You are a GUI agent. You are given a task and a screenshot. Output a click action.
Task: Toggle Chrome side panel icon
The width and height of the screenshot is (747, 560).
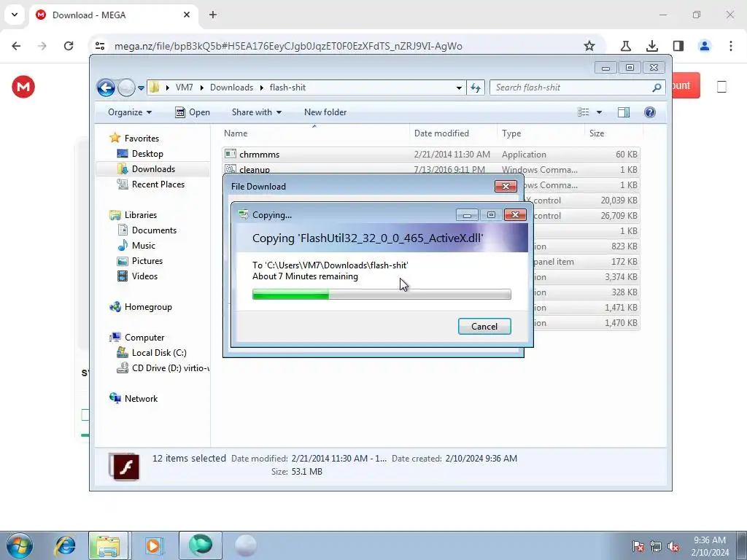pyautogui.click(x=678, y=46)
